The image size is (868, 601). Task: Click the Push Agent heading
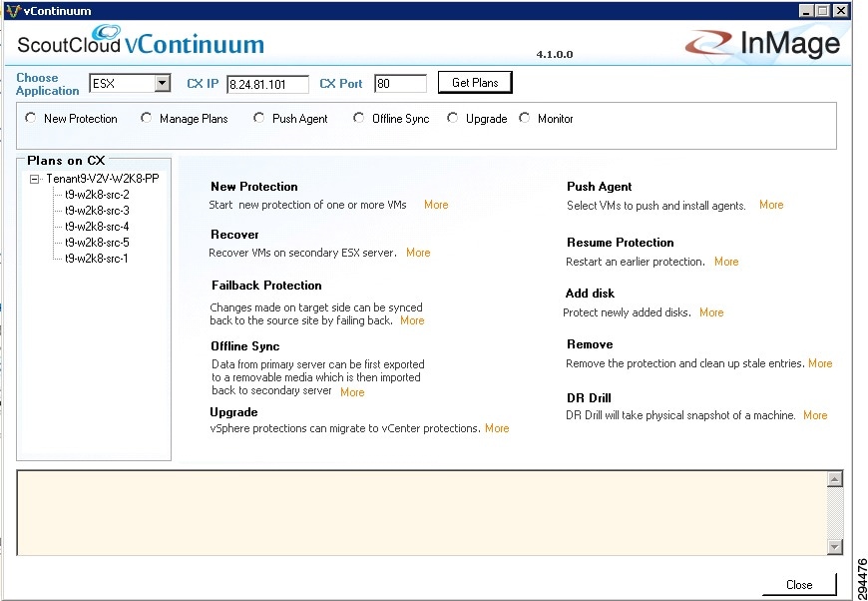tap(600, 187)
